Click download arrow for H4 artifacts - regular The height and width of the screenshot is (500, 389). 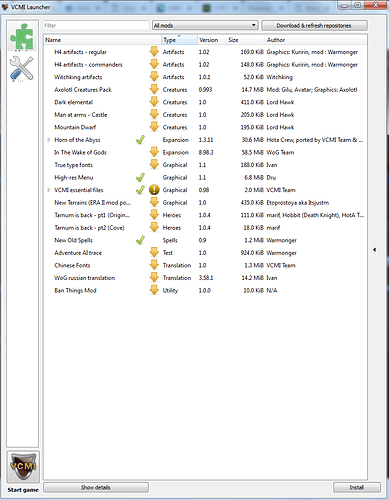tap(154, 52)
